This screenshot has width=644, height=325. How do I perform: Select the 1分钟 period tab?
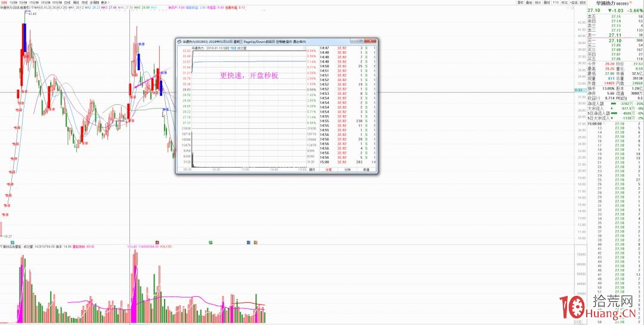pos(13,2)
